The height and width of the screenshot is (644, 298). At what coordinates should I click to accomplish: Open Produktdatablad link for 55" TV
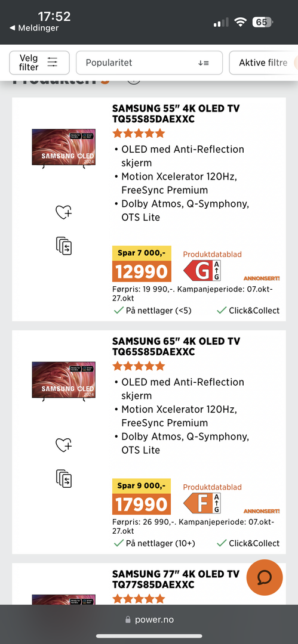point(213,254)
